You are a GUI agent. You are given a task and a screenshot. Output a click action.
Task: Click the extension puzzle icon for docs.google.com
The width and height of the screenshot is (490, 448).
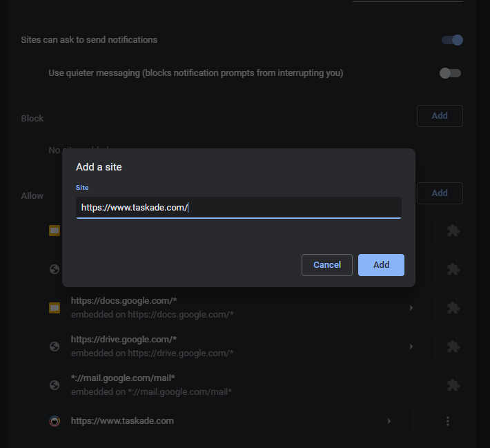[453, 308]
